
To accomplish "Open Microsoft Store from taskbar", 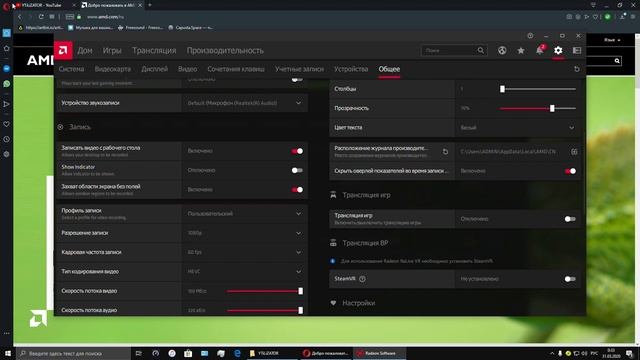I will pyautogui.click(x=188, y=353).
